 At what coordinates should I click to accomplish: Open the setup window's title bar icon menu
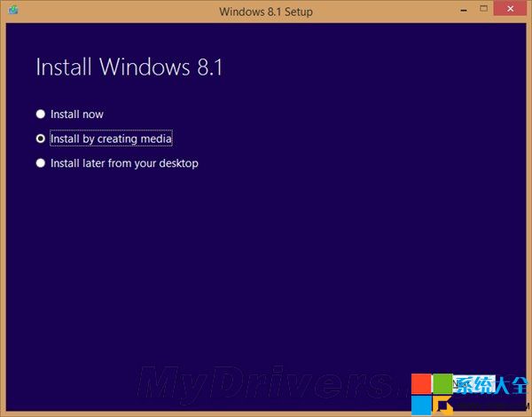[x=13, y=10]
